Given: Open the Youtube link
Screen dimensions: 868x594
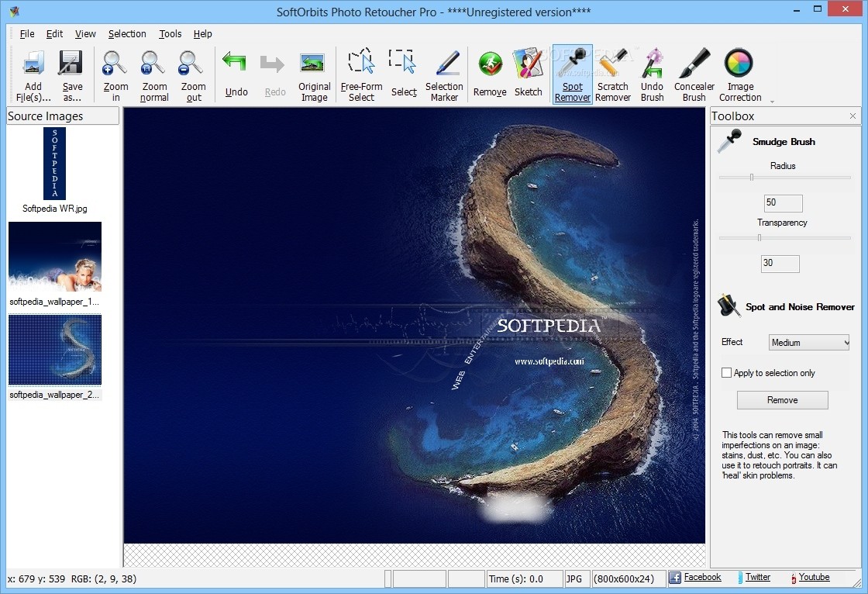Looking at the screenshot, I should coord(814,577).
